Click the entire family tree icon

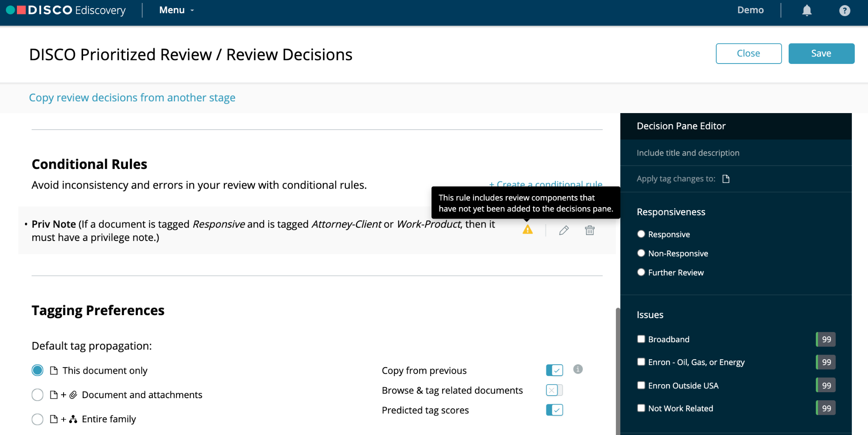click(73, 419)
